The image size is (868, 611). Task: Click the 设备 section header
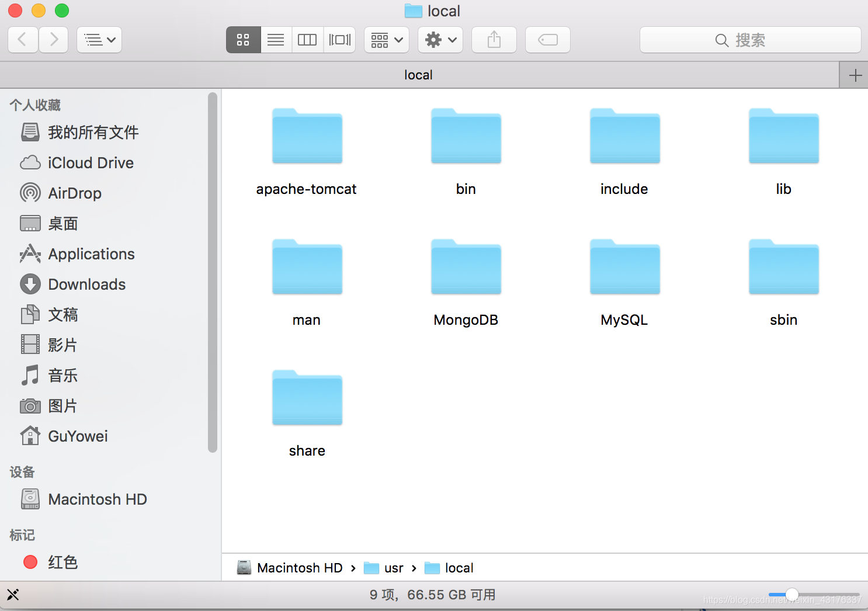(x=22, y=472)
